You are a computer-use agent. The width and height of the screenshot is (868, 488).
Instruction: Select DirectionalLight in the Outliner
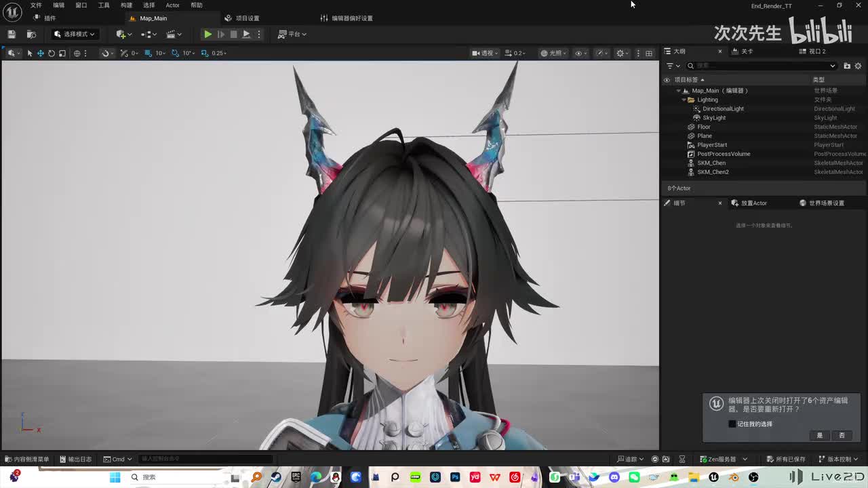723,108
